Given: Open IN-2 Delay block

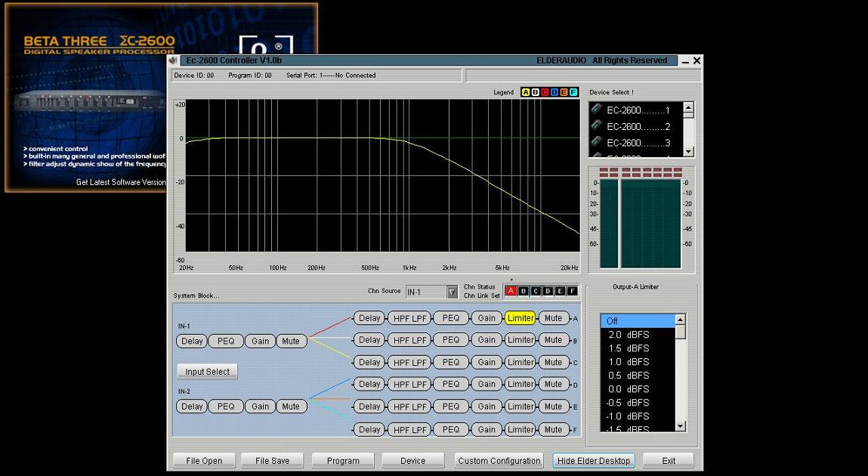Looking at the screenshot, I should [192, 406].
